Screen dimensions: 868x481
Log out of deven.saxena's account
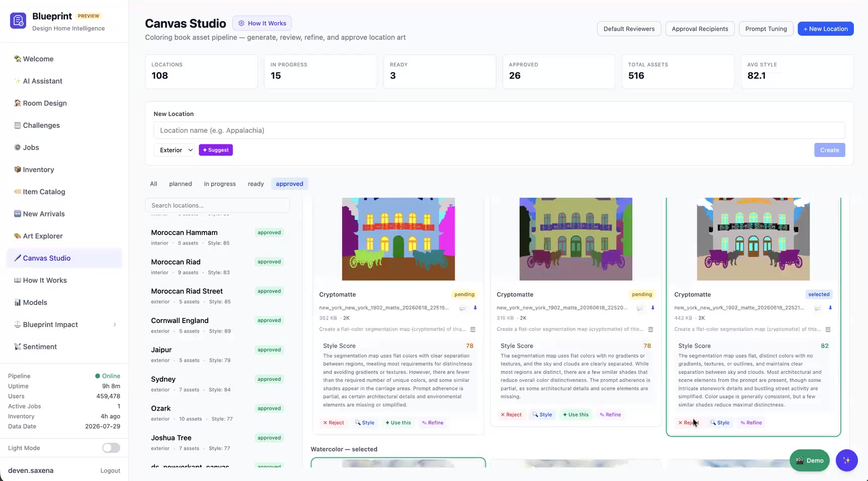(110, 471)
